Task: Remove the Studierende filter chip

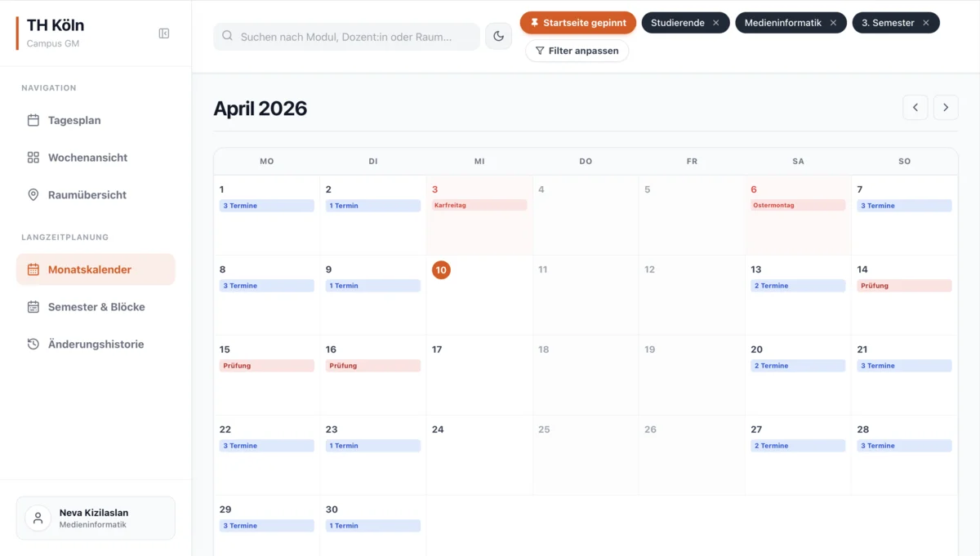Action: coord(716,23)
